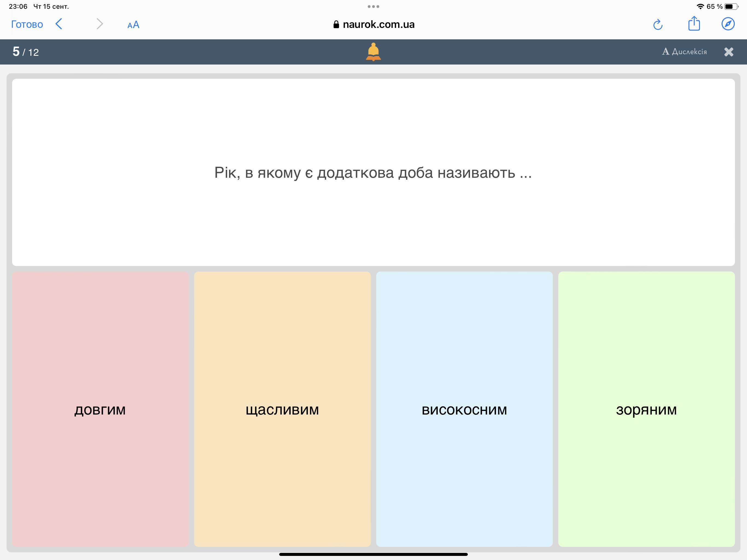Choose the високосним answer card
747x560 pixels.
(464, 409)
